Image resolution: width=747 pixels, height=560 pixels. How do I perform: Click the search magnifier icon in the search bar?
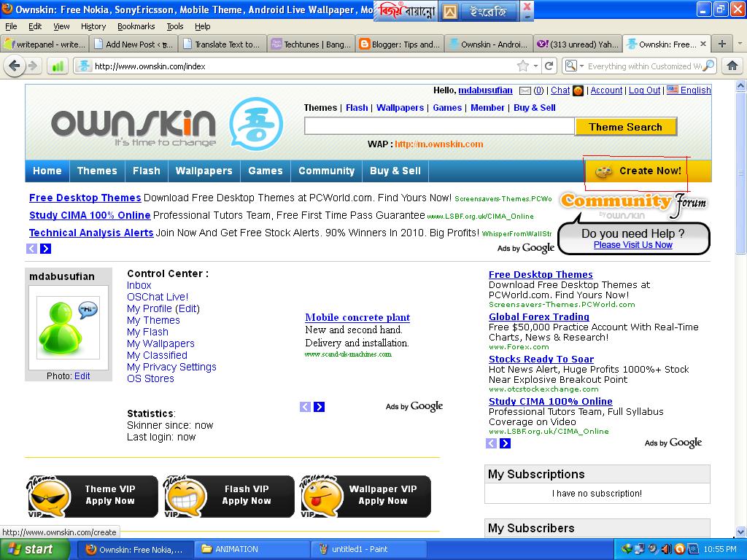pyautogui.click(x=708, y=66)
